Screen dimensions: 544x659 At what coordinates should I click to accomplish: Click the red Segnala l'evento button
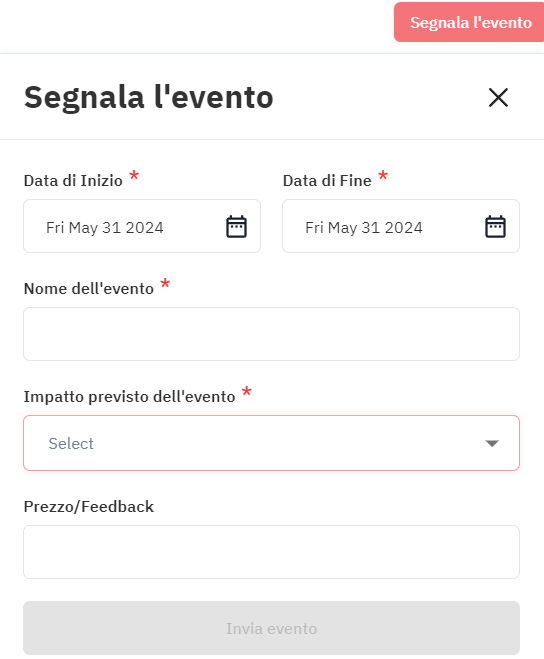click(469, 22)
